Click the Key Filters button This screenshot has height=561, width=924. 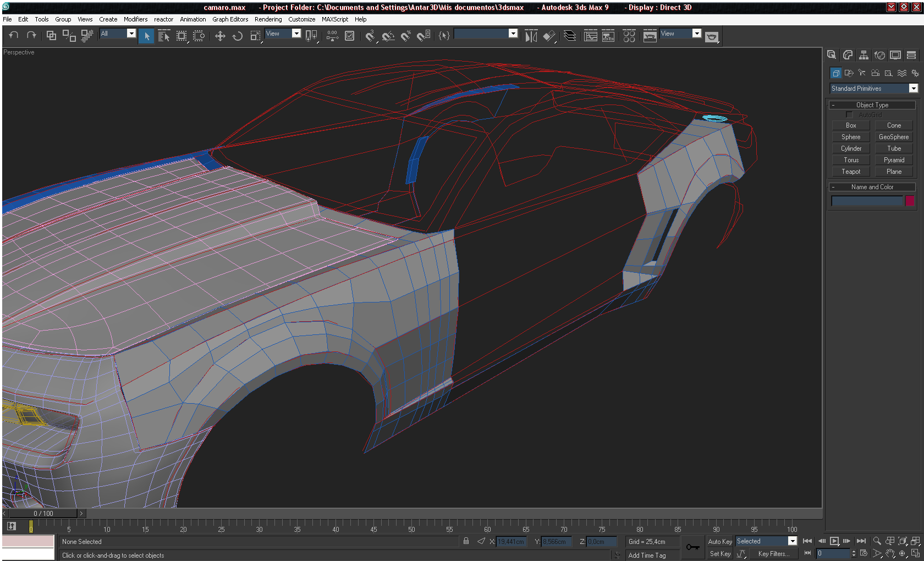773,554
